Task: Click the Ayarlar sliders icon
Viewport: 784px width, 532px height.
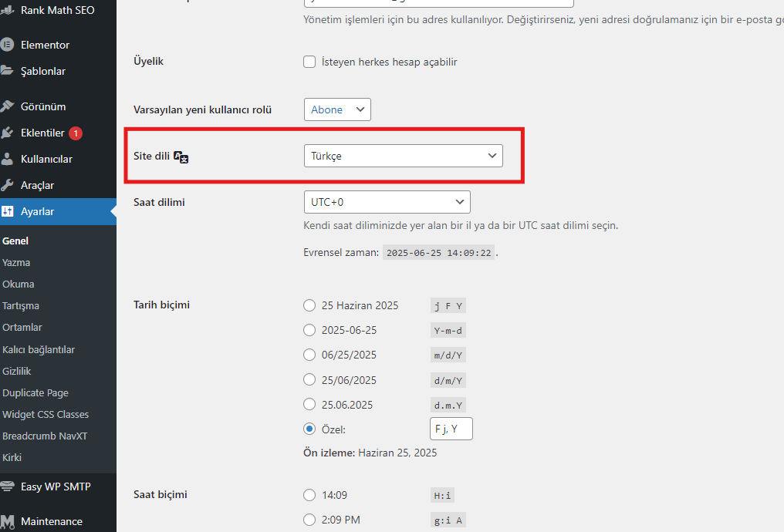Action: [x=7, y=211]
